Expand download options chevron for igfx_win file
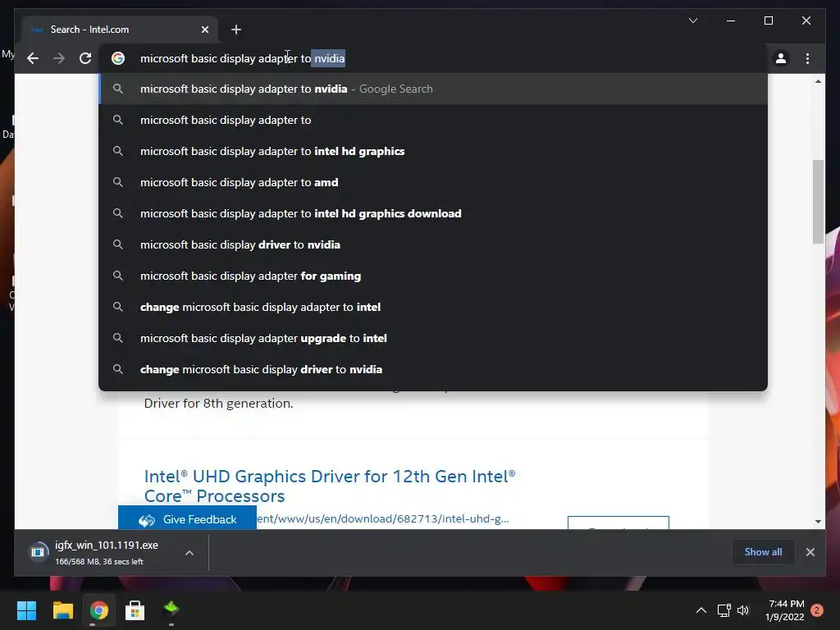This screenshot has height=630, width=840. [x=189, y=553]
